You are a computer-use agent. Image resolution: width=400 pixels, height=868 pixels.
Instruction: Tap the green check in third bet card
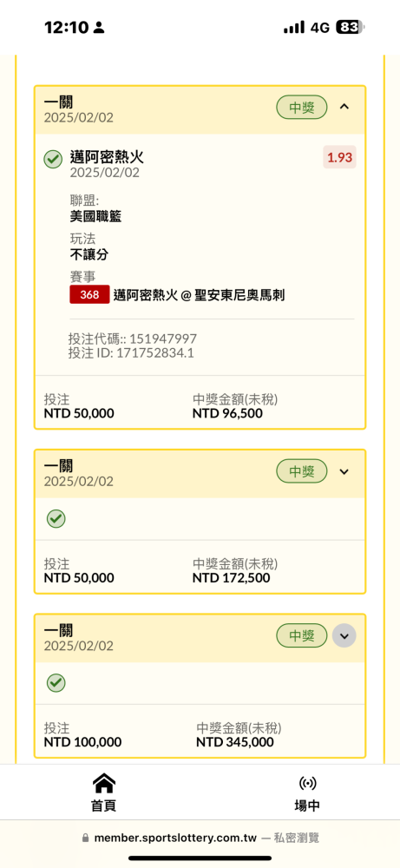click(56, 682)
